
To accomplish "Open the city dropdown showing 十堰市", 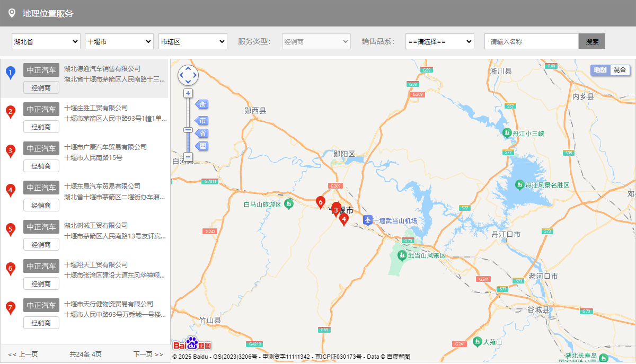I will pyautogui.click(x=119, y=41).
